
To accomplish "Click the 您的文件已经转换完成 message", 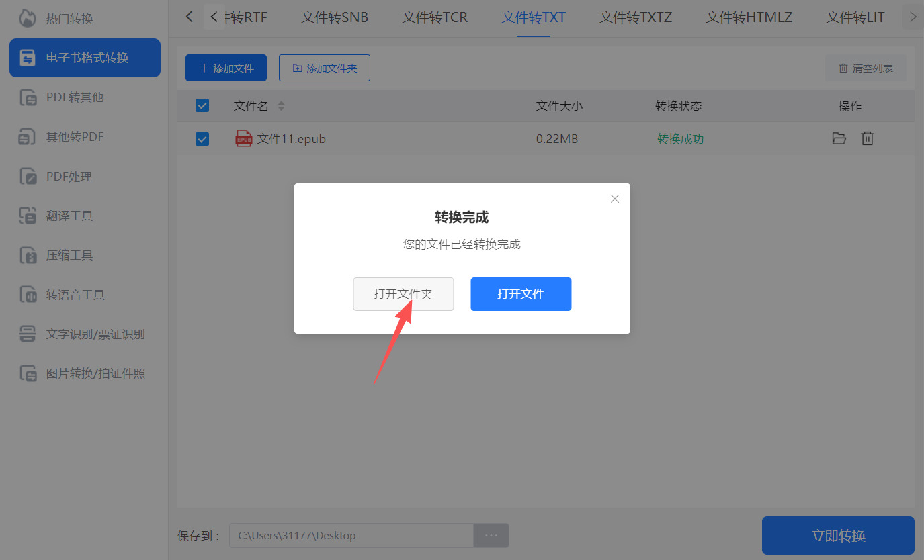I will [x=462, y=244].
